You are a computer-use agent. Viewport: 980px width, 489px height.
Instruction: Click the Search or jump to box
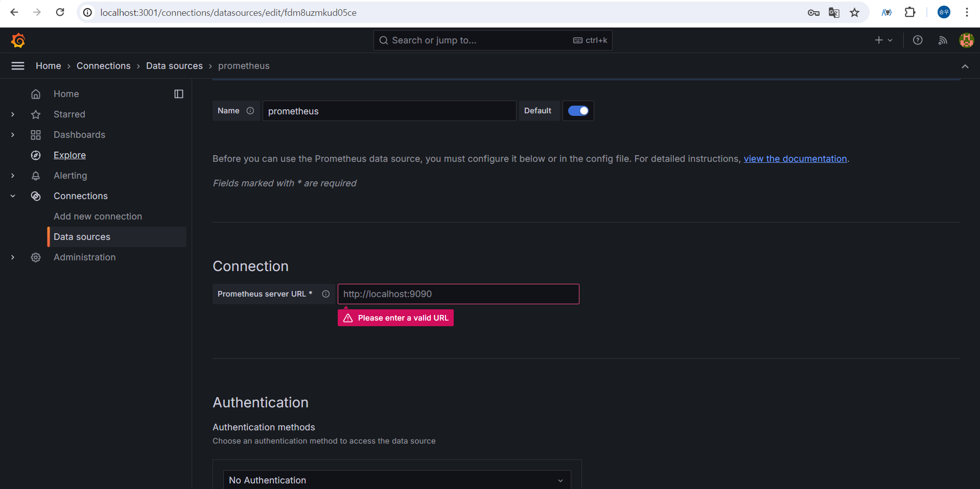493,40
